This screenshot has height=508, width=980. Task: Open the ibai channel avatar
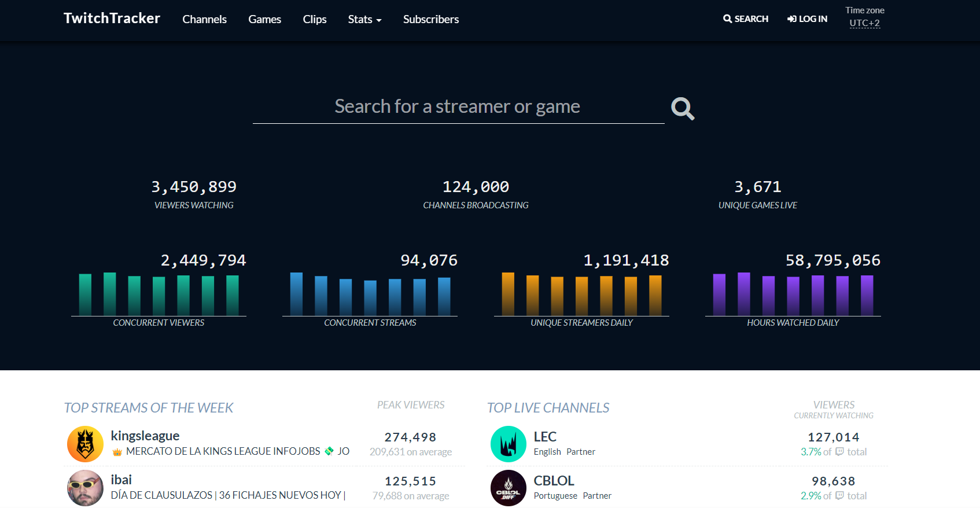pos(85,488)
